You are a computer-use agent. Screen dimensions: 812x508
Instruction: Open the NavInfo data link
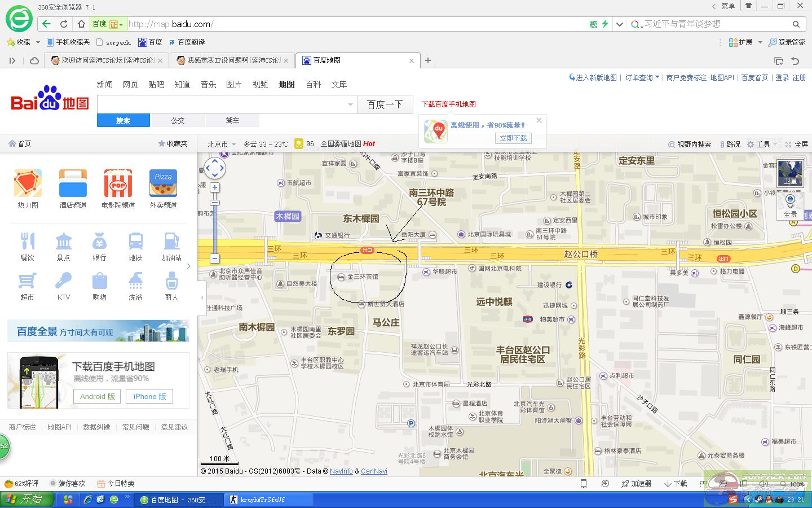(341, 471)
